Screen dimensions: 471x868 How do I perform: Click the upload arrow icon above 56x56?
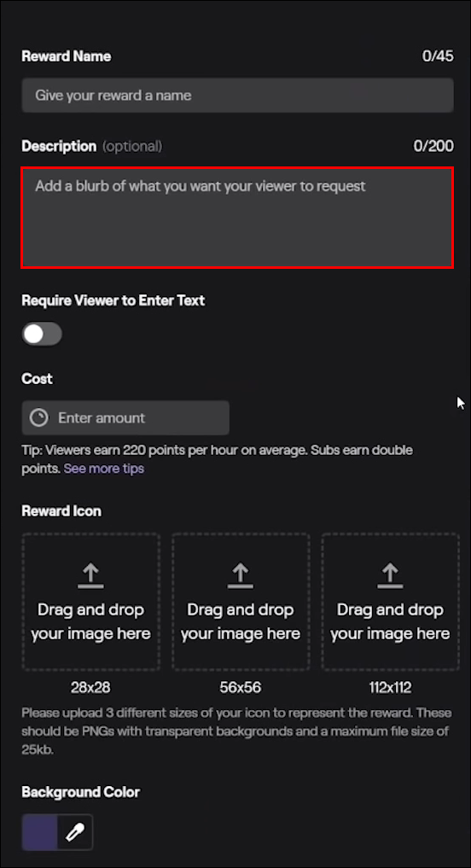coord(241,576)
